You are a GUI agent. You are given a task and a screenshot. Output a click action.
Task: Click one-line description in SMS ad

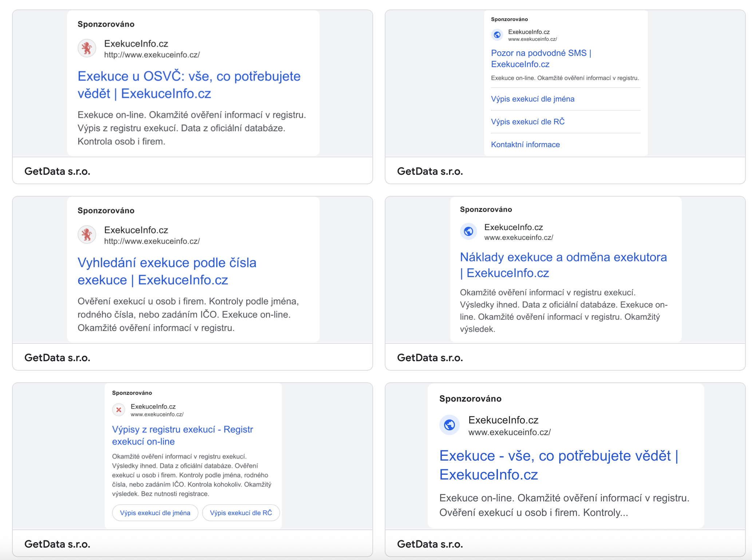coord(565,78)
